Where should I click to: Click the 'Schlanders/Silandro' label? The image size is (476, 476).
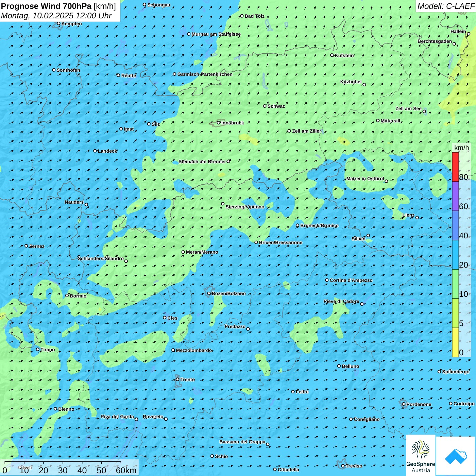(x=101, y=258)
